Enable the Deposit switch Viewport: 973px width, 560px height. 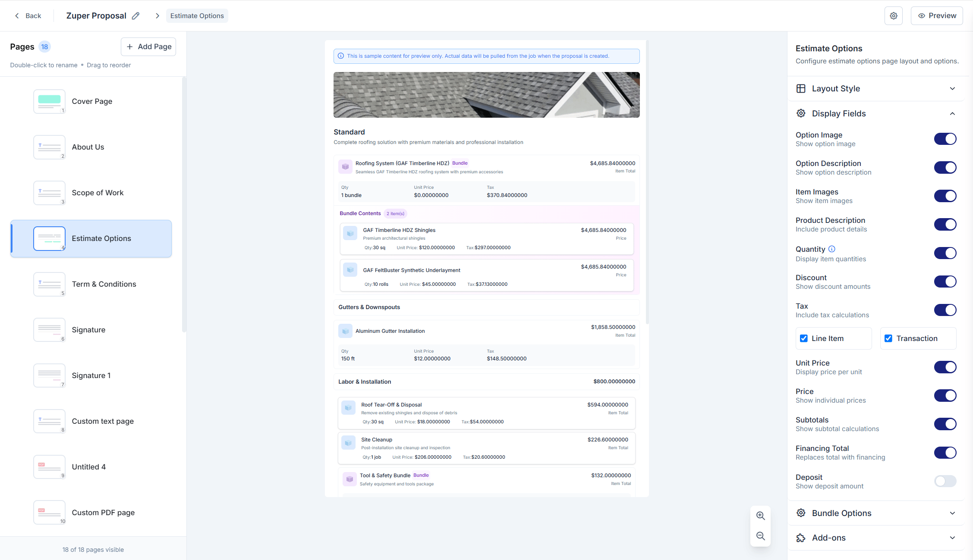pyautogui.click(x=945, y=481)
